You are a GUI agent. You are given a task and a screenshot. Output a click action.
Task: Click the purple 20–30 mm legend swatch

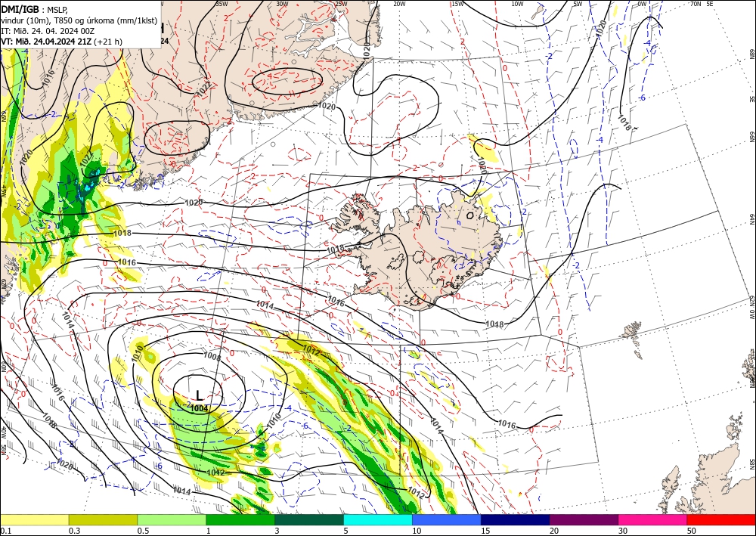click(584, 519)
